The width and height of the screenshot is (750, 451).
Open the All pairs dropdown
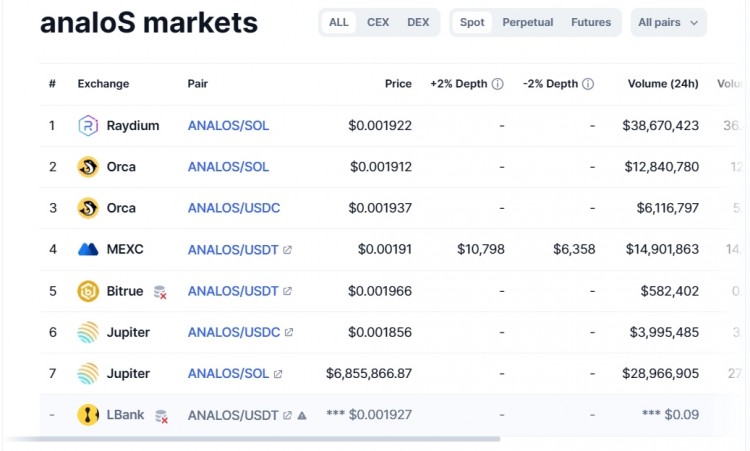668,22
